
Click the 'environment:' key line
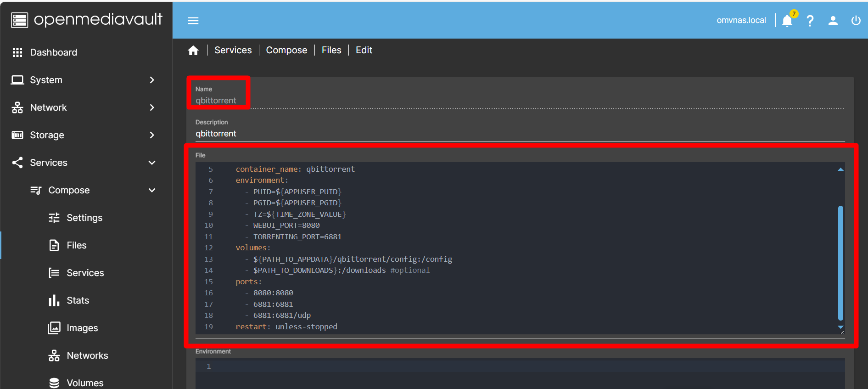[x=262, y=180]
